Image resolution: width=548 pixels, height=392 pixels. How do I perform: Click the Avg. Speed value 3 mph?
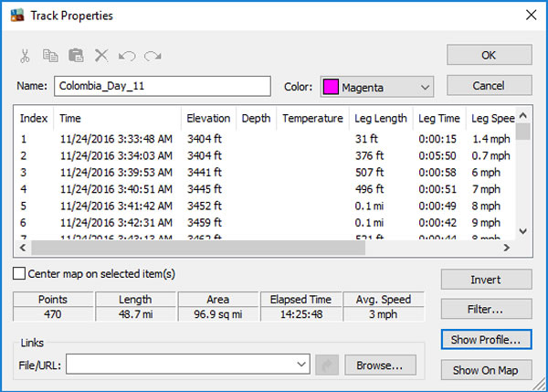tap(384, 314)
